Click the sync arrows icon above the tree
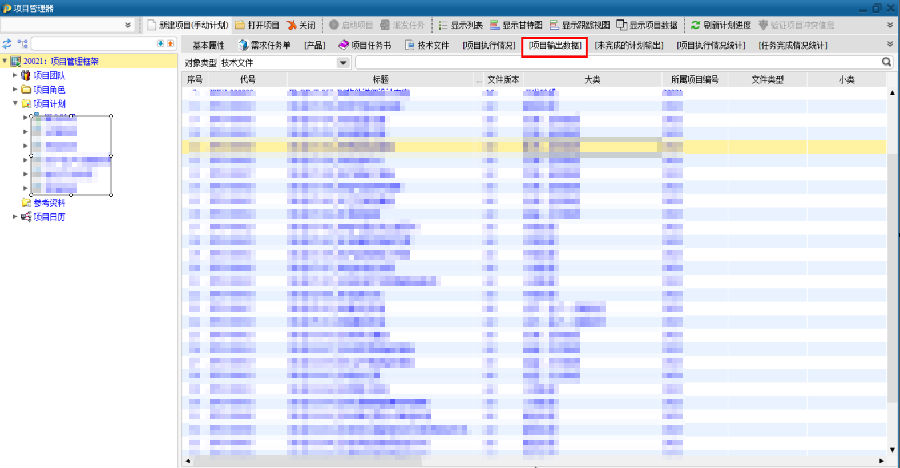 7,45
